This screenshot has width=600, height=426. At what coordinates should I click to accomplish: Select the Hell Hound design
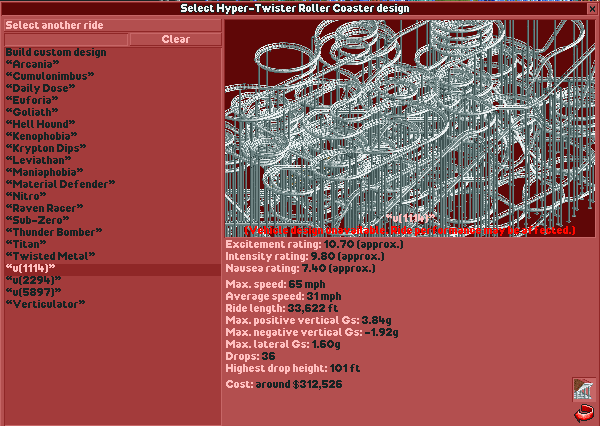coord(112,124)
